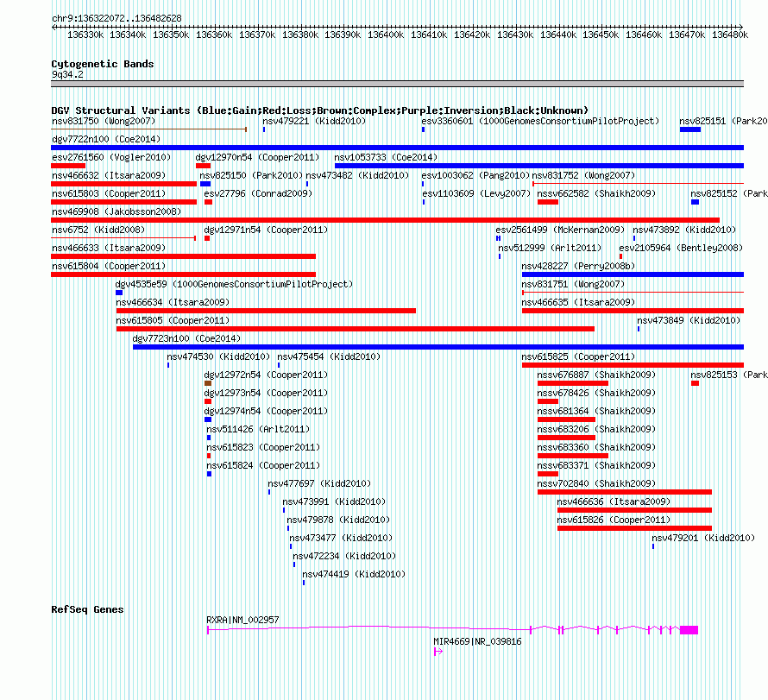Click nsv831751 (Wong2007) label
Screen dimensions: 768x700
pyautogui.click(x=573, y=284)
